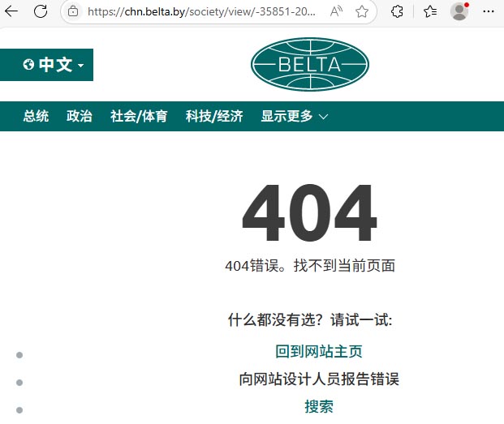Viewport: 504px width, 424px height.
Task: Open the browser Extensions puzzle icon
Action: (x=397, y=12)
